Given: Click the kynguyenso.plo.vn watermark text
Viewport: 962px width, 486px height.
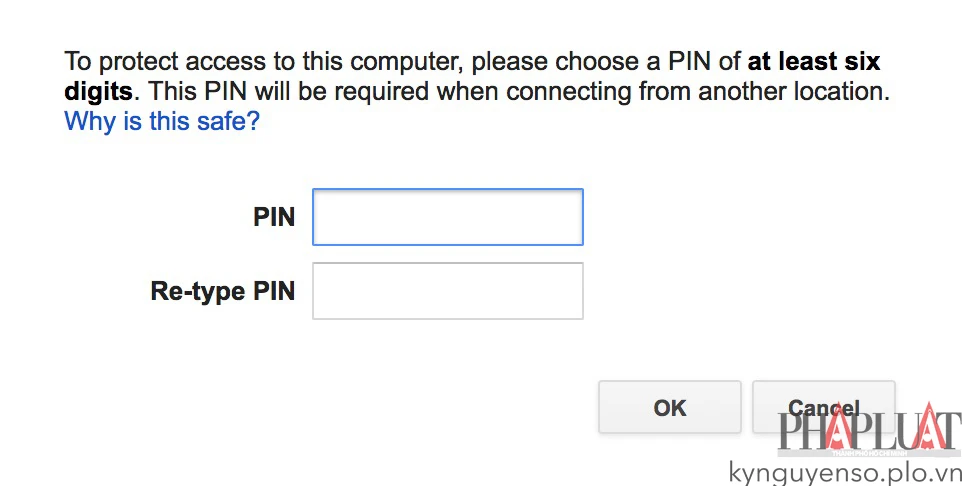Looking at the screenshot, I should pyautogui.click(x=844, y=472).
